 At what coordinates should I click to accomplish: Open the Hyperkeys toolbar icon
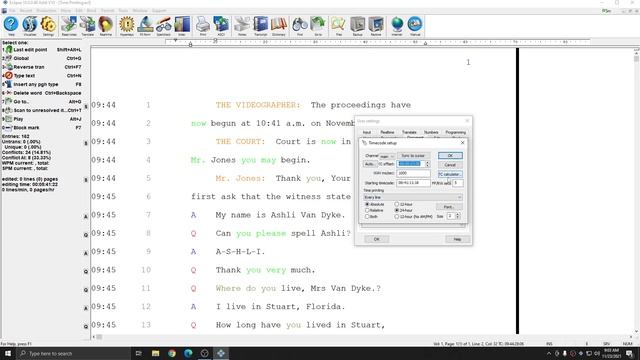tap(127, 25)
